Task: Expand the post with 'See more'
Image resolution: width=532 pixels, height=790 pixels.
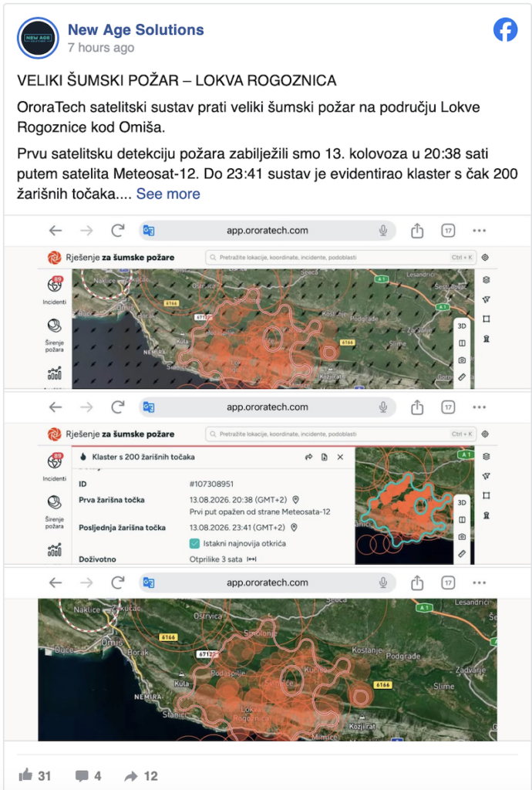Action: coord(168,194)
